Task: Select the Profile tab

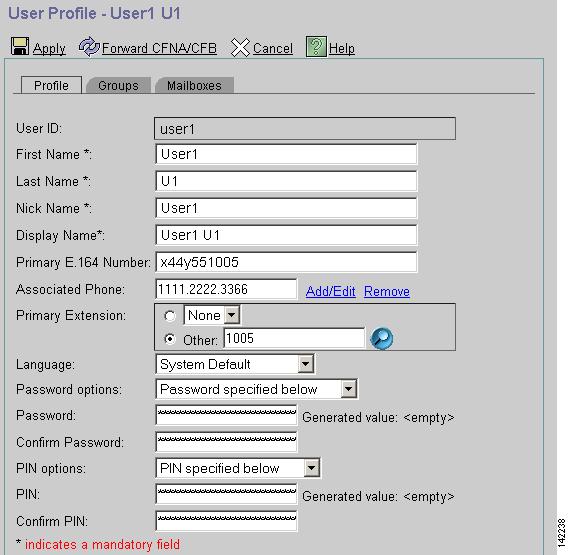Action: click(x=51, y=85)
